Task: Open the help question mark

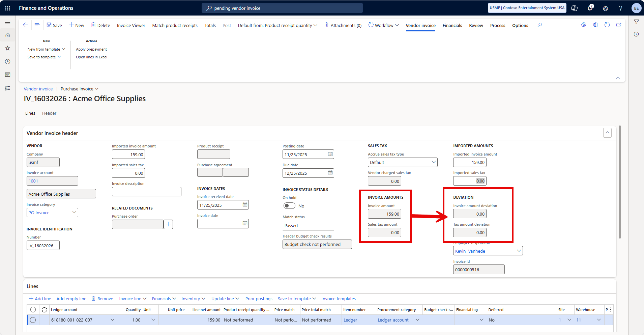Action: 620,8
